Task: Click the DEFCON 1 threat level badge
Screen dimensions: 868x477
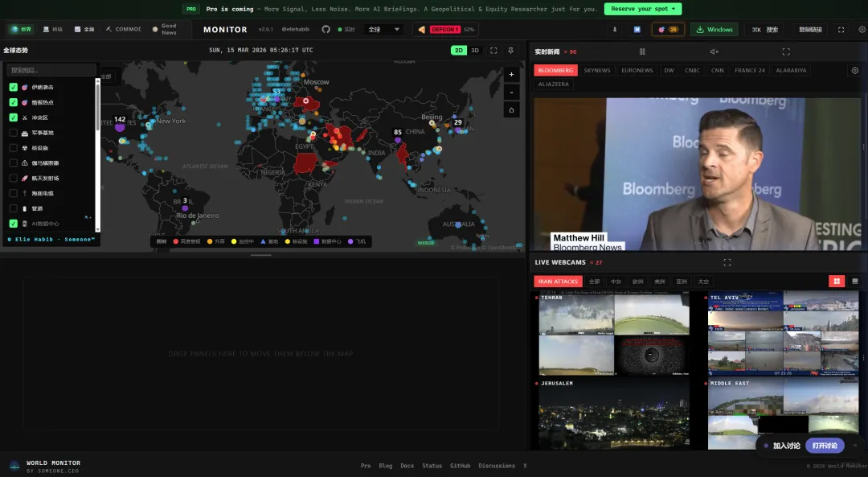Action: click(445, 30)
